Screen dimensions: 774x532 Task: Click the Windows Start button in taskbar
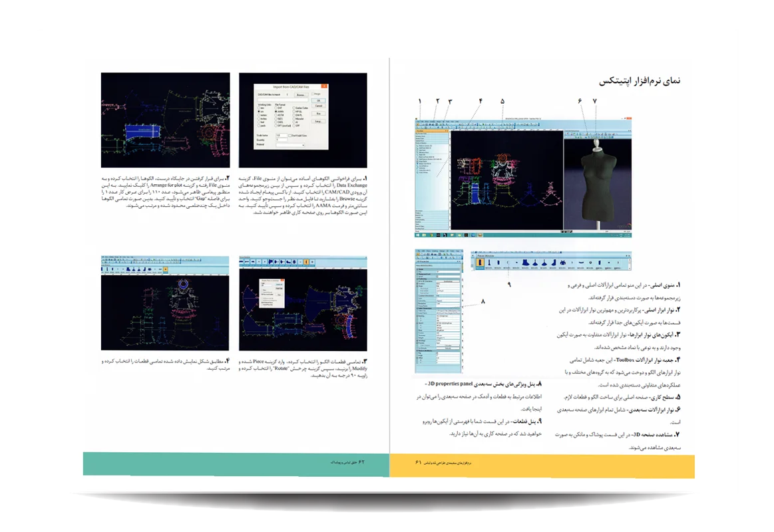pos(418,235)
